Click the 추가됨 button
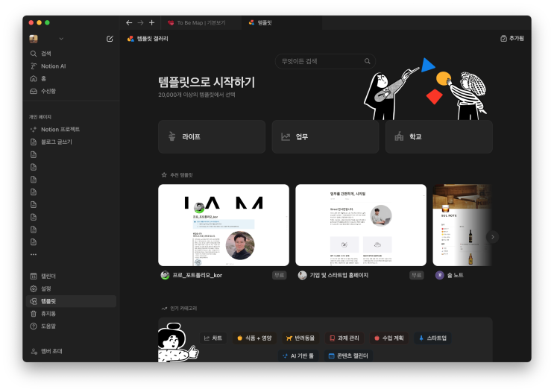554x392 pixels. (512, 39)
